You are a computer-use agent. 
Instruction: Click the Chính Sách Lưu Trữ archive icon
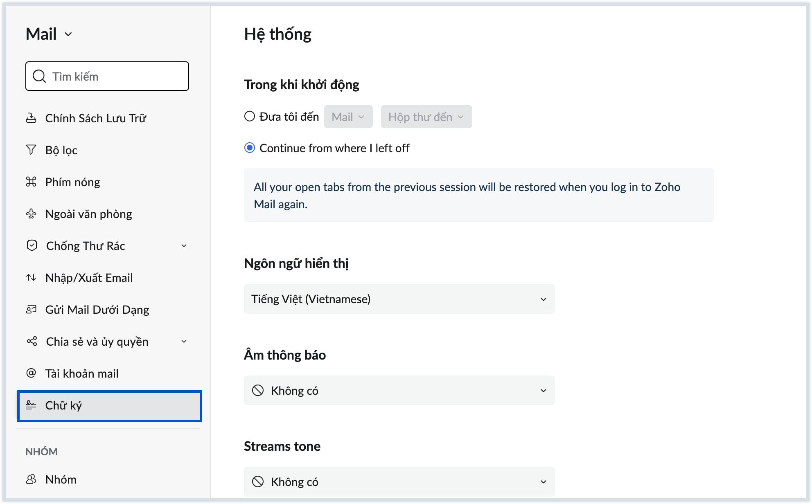pyautogui.click(x=31, y=118)
